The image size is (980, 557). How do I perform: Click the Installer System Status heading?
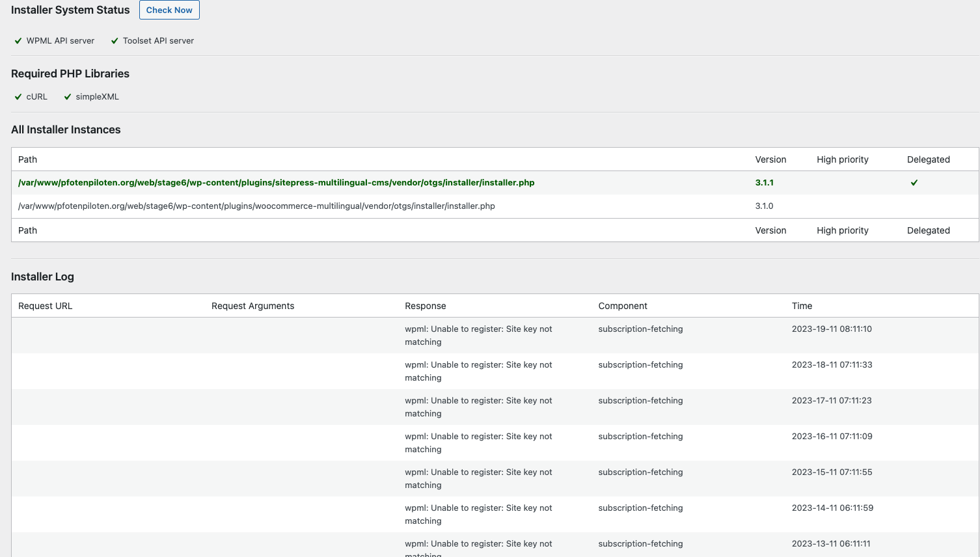(x=70, y=10)
